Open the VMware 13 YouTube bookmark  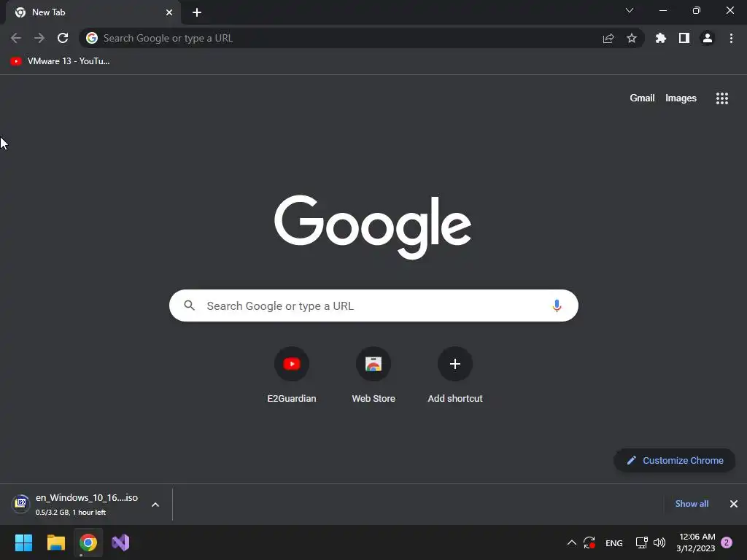point(60,61)
